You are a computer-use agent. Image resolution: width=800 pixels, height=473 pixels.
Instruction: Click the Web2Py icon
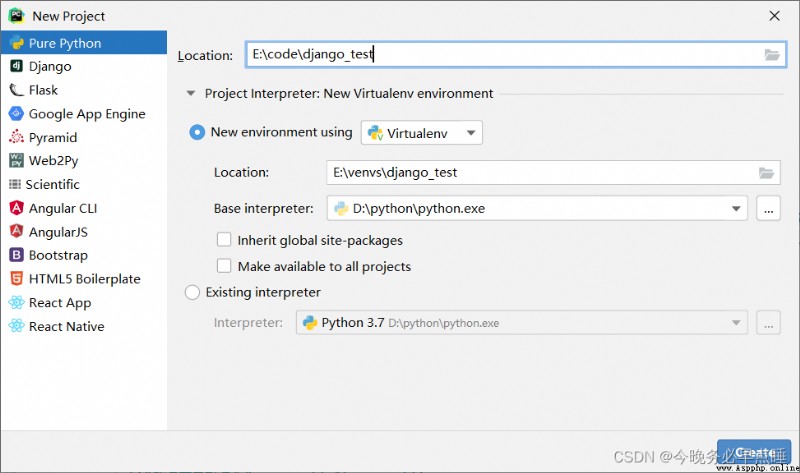click(x=17, y=160)
